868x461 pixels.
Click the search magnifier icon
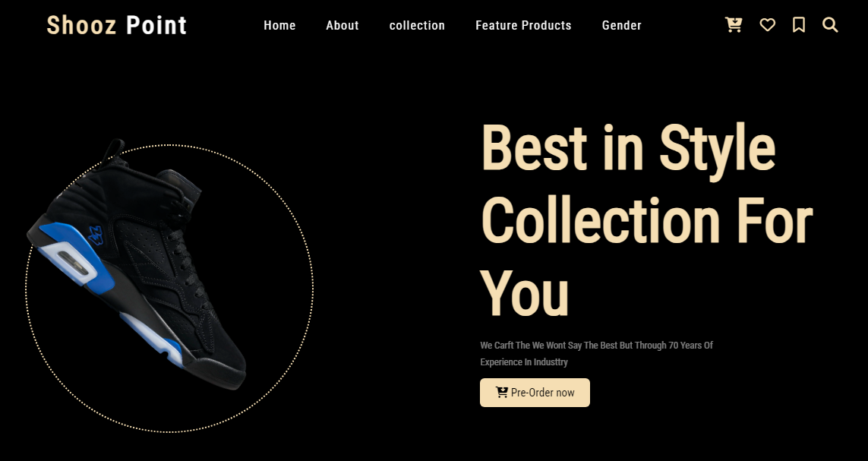(830, 25)
